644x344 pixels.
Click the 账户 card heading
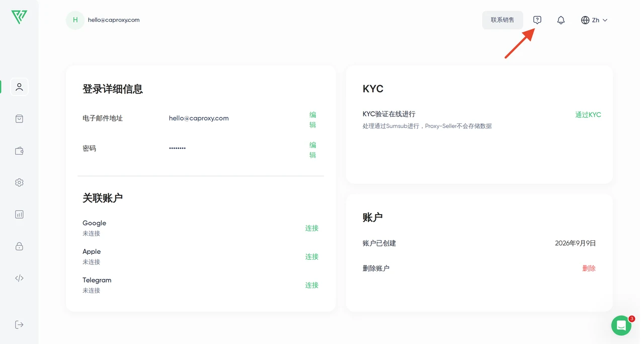pyautogui.click(x=372, y=218)
